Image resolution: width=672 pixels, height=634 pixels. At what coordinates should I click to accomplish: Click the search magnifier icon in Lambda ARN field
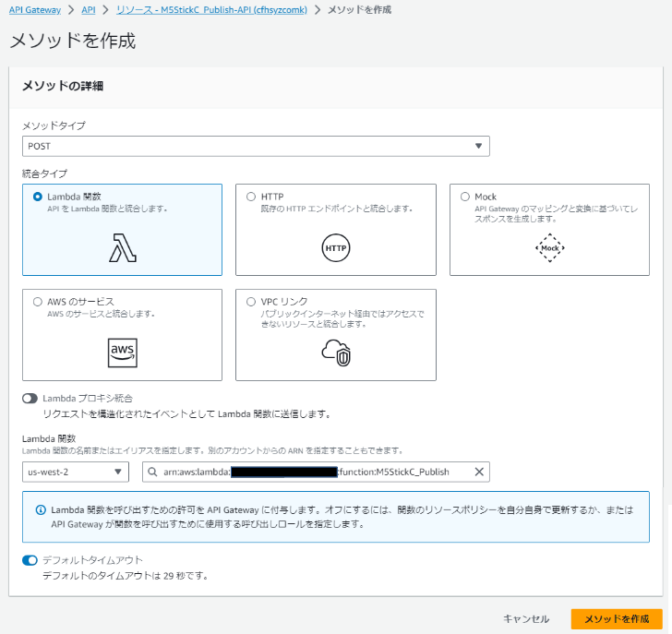[152, 472]
